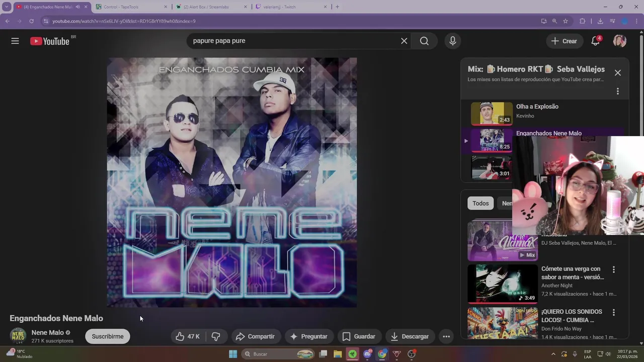This screenshot has height=362, width=644.
Task: Open Discord from the taskbar
Action: tap(367, 354)
